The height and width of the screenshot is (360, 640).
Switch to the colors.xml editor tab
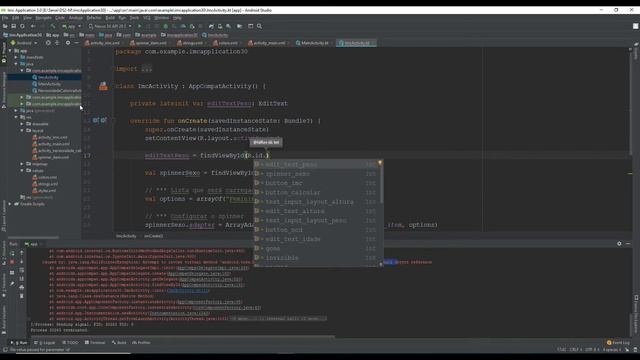coord(227,43)
